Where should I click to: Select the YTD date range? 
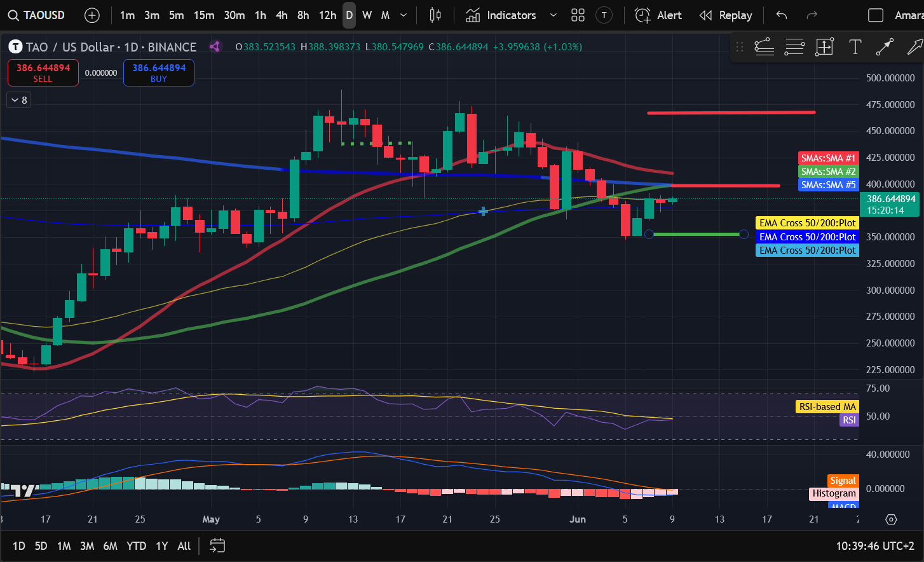136,545
